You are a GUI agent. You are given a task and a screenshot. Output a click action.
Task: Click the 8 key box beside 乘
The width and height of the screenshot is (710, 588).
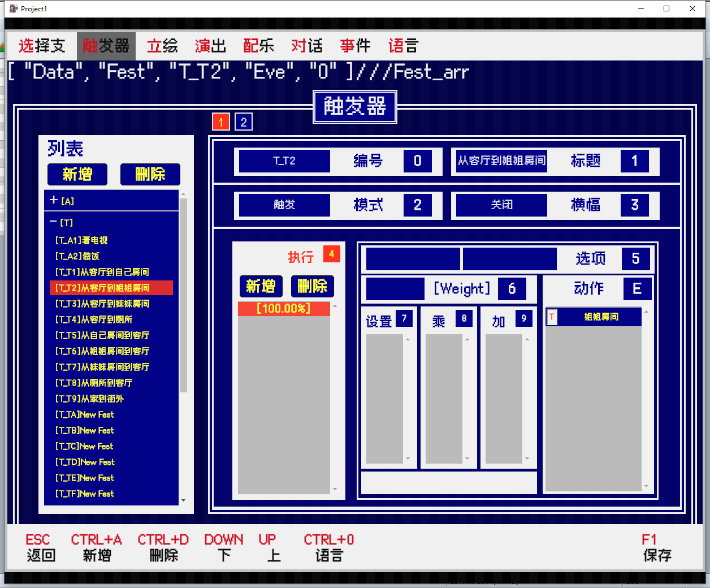click(464, 318)
